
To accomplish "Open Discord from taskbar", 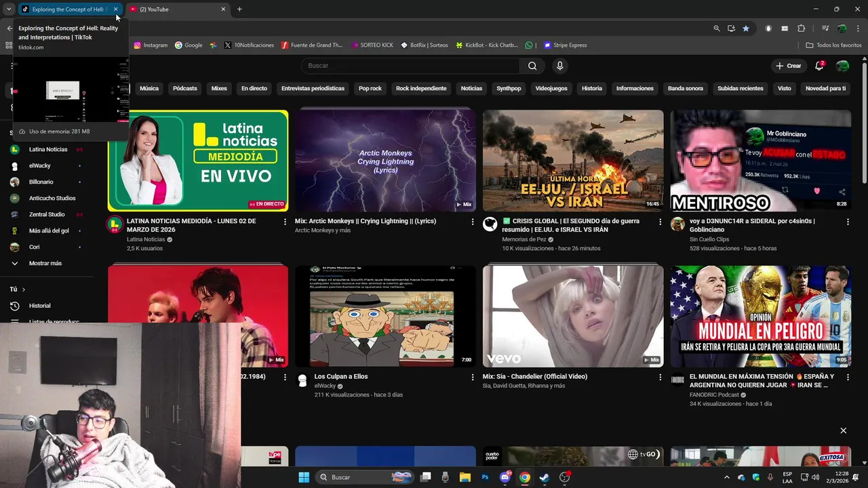I will [x=505, y=477].
